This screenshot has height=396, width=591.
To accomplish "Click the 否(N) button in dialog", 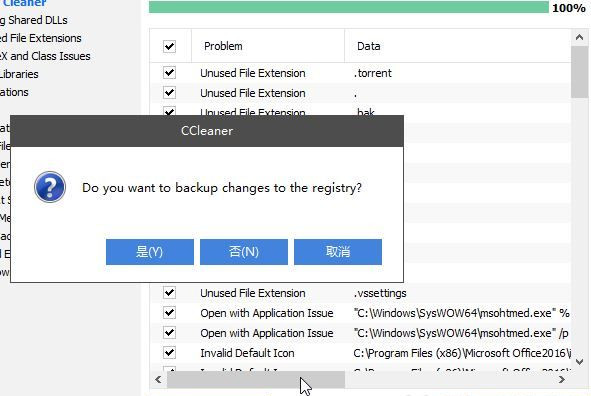I will click(244, 252).
